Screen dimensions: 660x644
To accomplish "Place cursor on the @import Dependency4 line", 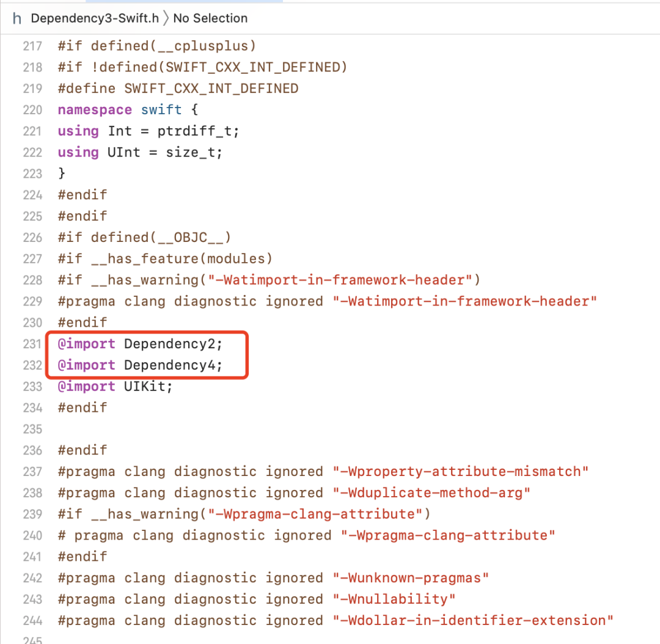I will (141, 365).
